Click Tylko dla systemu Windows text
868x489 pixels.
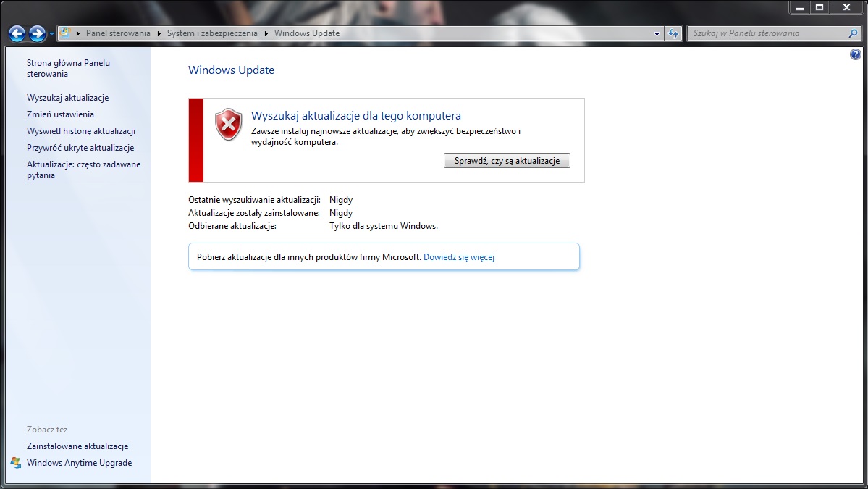384,226
